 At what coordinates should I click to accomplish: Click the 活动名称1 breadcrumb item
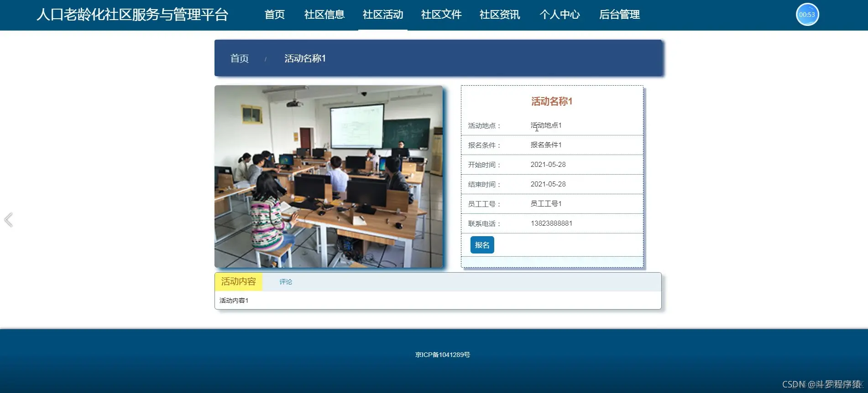pyautogui.click(x=305, y=58)
